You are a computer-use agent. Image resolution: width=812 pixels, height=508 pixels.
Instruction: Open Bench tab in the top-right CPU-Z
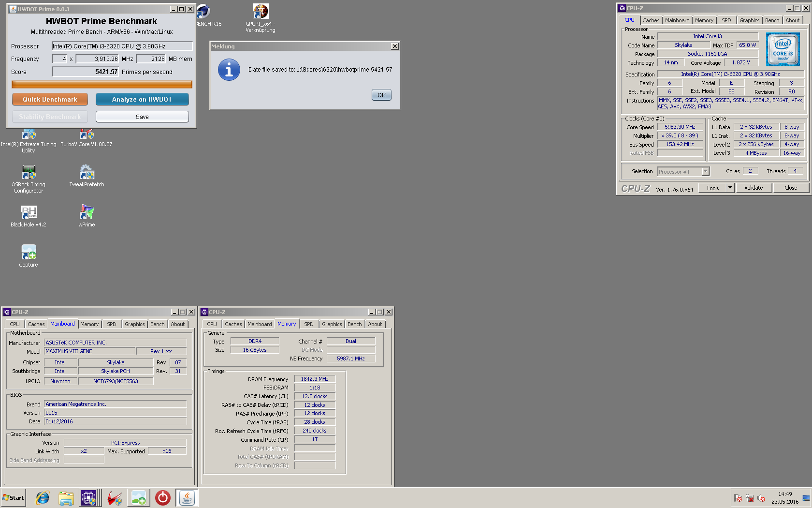[x=772, y=20]
